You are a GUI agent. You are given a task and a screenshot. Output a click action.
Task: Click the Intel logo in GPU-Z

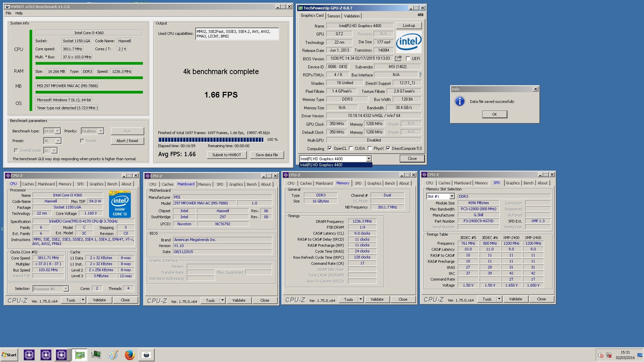point(409,42)
